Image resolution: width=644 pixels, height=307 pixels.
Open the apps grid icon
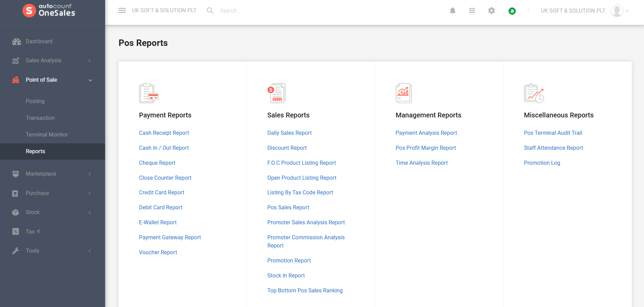[472, 11]
